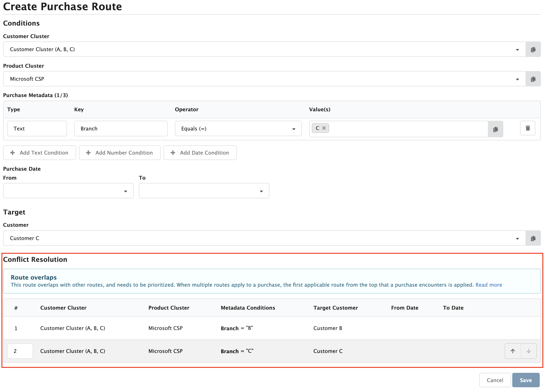The image size is (544, 392).
Task: Add a new text condition
Action: [39, 153]
